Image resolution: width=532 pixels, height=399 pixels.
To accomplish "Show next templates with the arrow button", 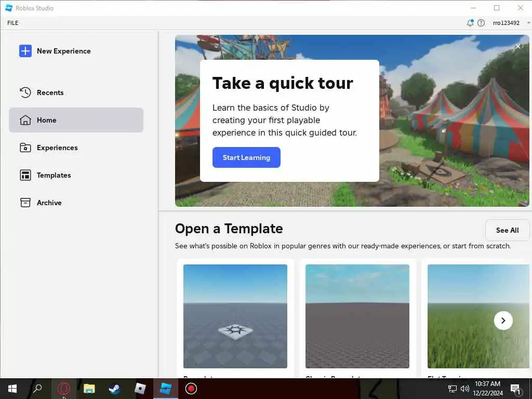I will (x=503, y=321).
